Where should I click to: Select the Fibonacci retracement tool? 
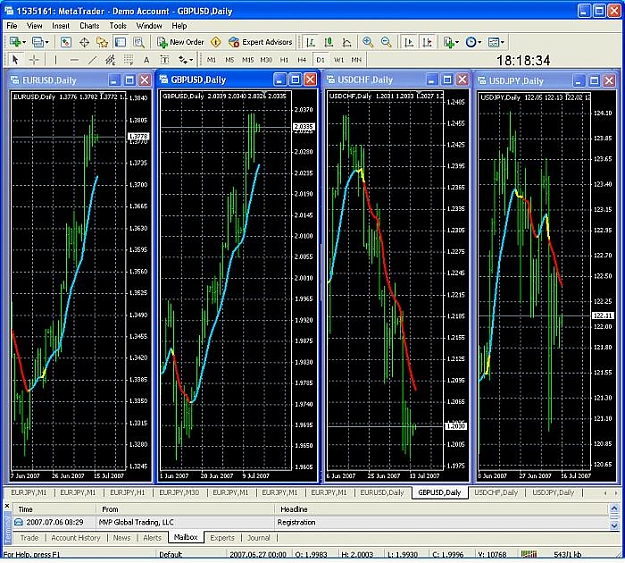[128, 60]
